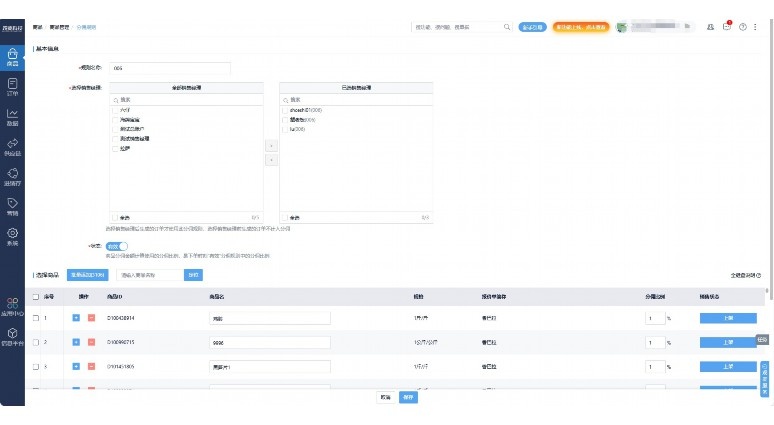The width and height of the screenshot is (774, 425).
Task: Tick the header checkbox of the goods table
Action: 36,297
